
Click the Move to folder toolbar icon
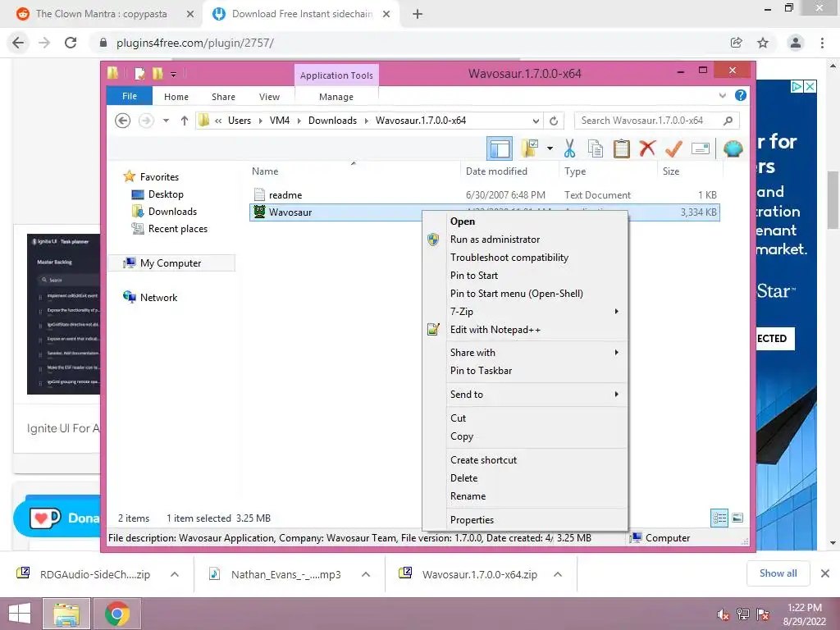tap(530, 148)
